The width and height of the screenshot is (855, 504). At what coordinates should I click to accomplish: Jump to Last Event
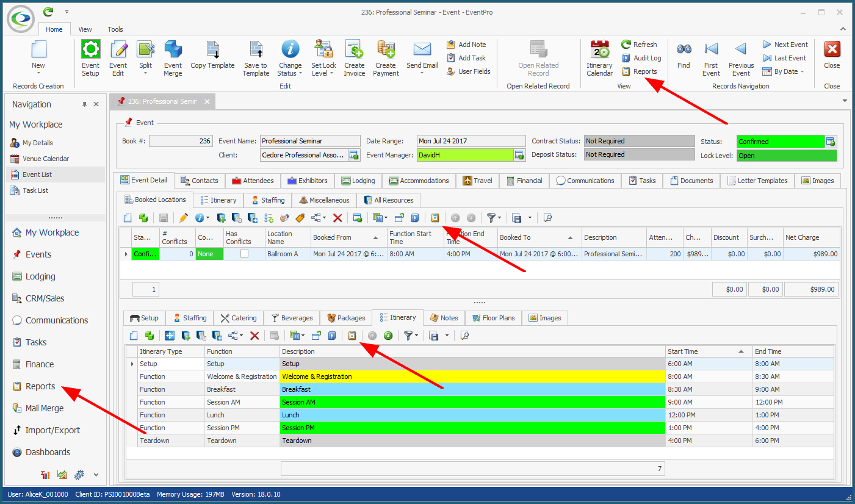coord(784,58)
